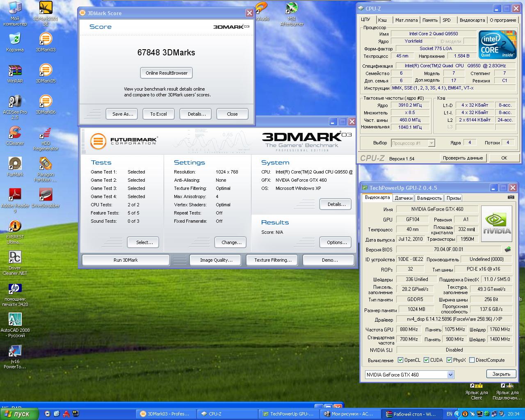Click Details... in the 3DMark Score window

(196, 114)
